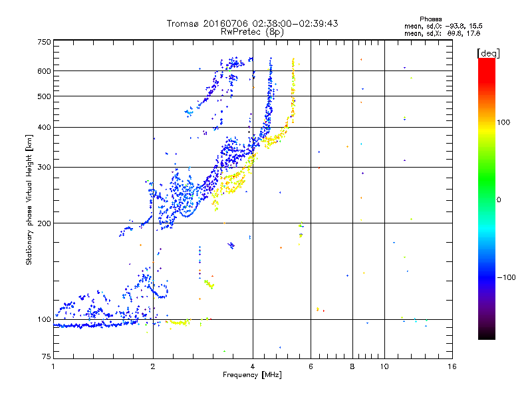532x399 pixels.
Task: Click the x-axis tick label '6'
Action: [x=311, y=366]
